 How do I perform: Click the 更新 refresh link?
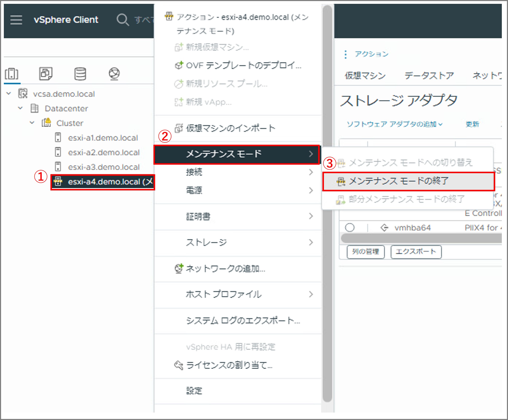click(x=472, y=124)
